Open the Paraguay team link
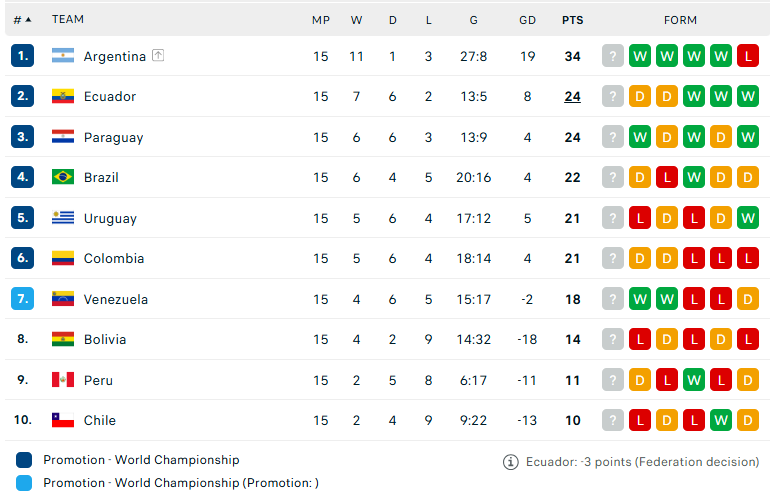770x496 pixels. 113,137
